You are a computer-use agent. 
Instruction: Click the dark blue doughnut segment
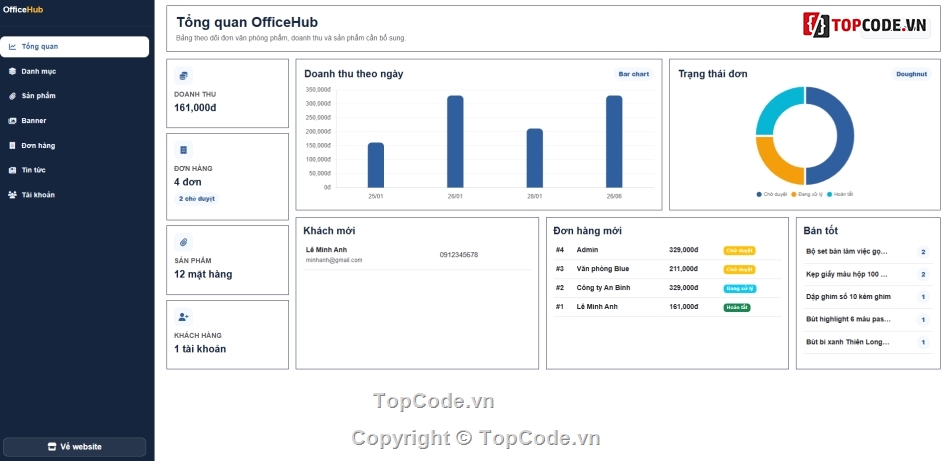coord(845,136)
